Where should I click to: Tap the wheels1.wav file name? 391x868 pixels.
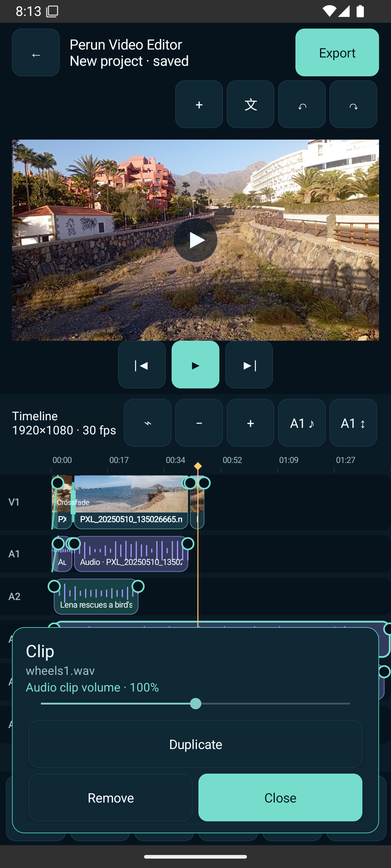(60, 671)
